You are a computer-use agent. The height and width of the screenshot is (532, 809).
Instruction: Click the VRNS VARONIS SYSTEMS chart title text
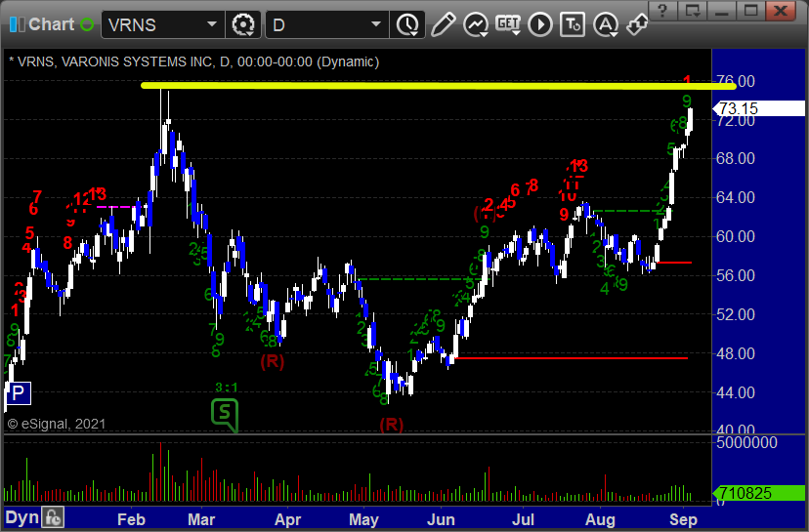pos(194,61)
